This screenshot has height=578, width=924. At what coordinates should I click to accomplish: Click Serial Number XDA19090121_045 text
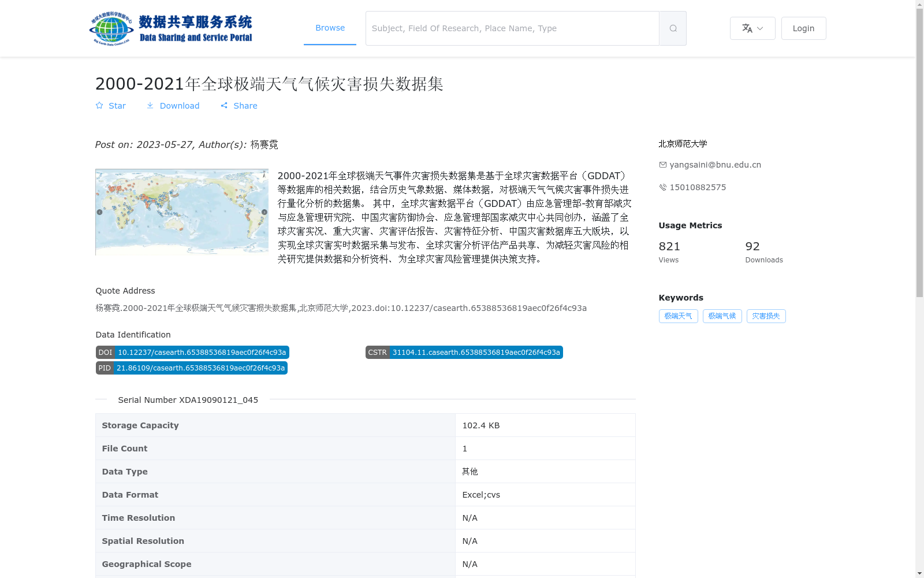pyautogui.click(x=188, y=400)
